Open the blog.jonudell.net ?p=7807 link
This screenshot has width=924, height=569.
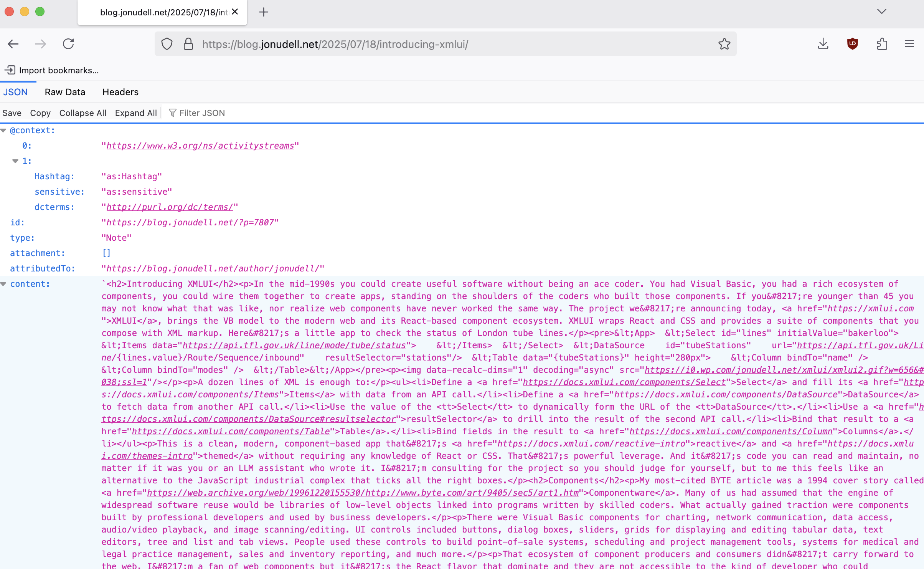(x=190, y=223)
